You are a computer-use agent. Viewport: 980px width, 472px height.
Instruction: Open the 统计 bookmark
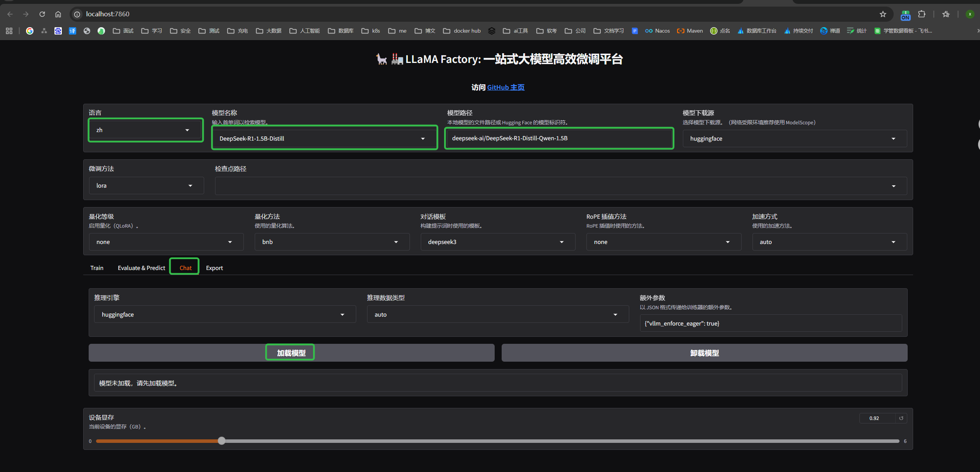pyautogui.click(x=857, y=31)
